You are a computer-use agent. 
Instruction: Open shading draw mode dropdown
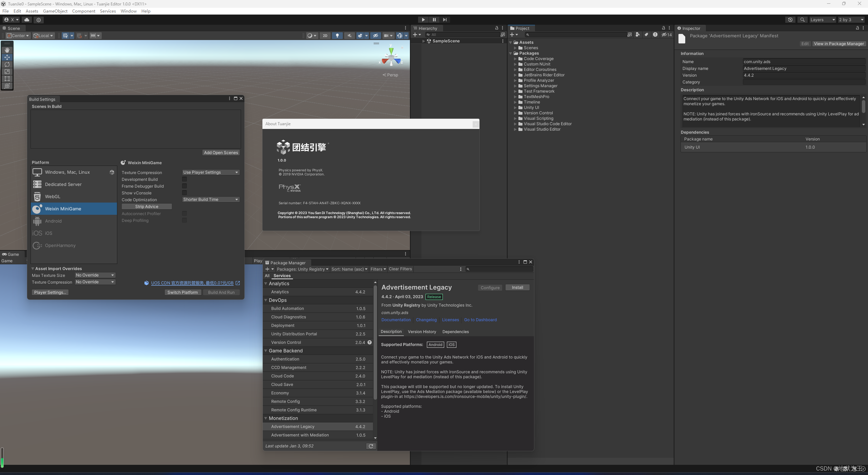[x=312, y=36]
